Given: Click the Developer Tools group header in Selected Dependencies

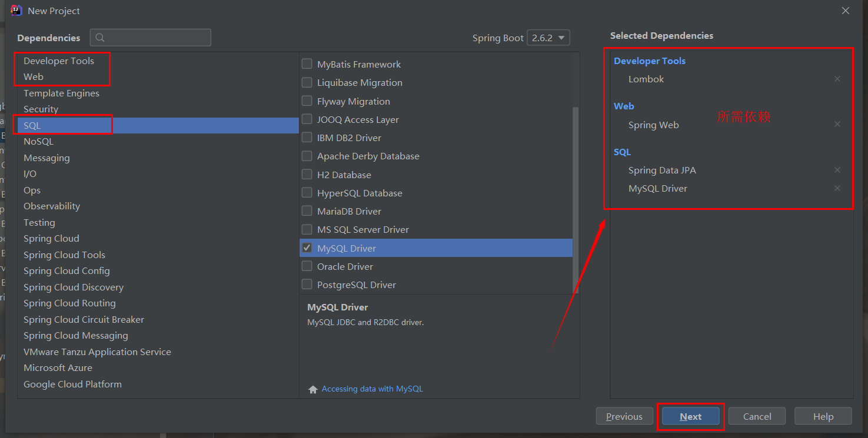Looking at the screenshot, I should pyautogui.click(x=650, y=61).
